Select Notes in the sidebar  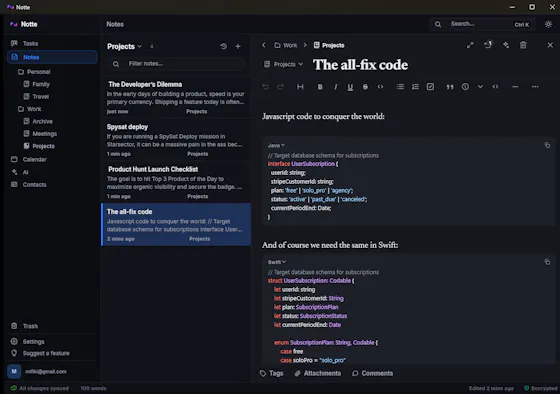pyautogui.click(x=52, y=57)
